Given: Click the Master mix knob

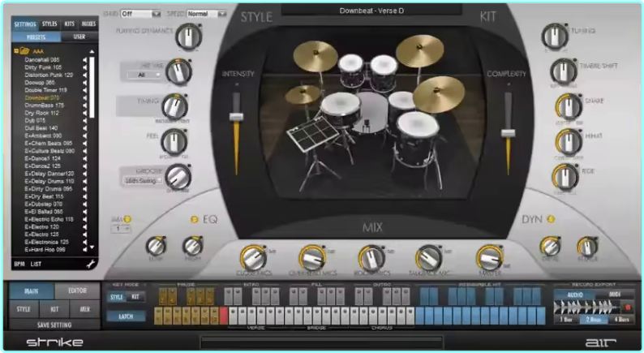Looking at the screenshot, I should (x=489, y=258).
